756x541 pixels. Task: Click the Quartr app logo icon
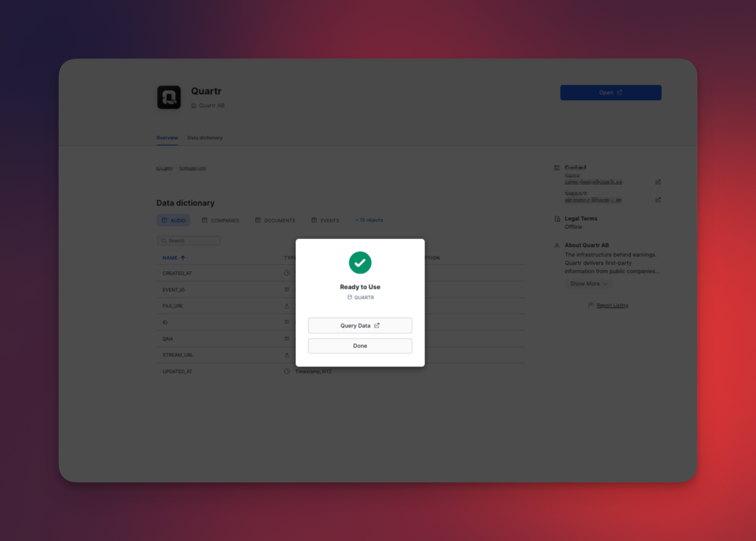point(169,97)
